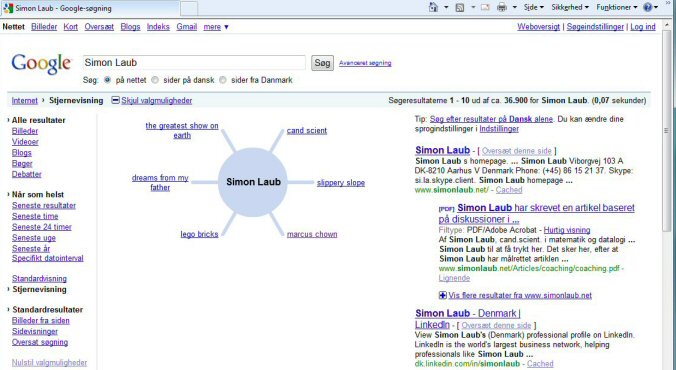The height and width of the screenshot is (370, 676).
Task: Open the first Simon Laub result title
Action: pos(442,151)
